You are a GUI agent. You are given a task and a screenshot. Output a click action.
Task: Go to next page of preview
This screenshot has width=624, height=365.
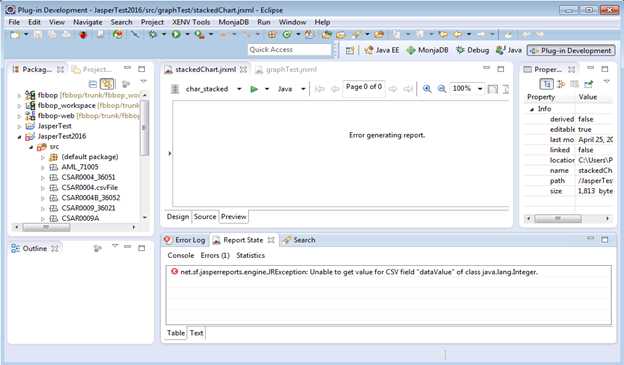click(x=393, y=89)
